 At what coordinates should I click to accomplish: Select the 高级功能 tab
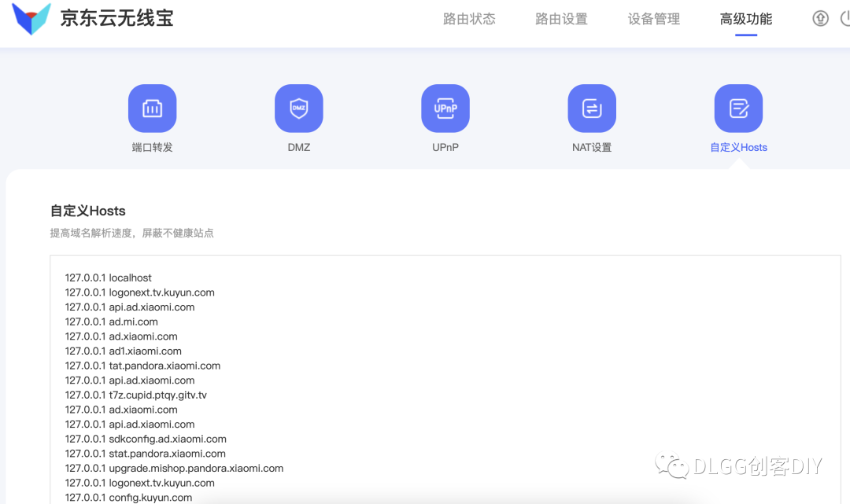tap(745, 20)
